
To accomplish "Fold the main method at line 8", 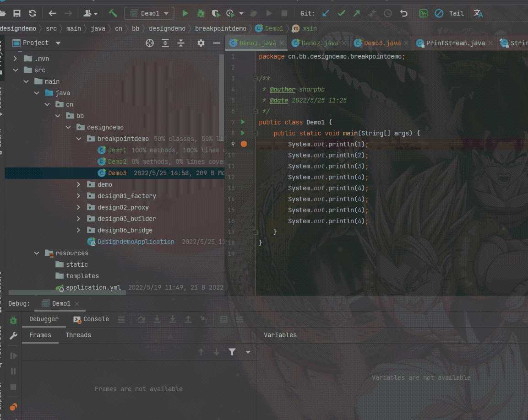I will point(255,133).
